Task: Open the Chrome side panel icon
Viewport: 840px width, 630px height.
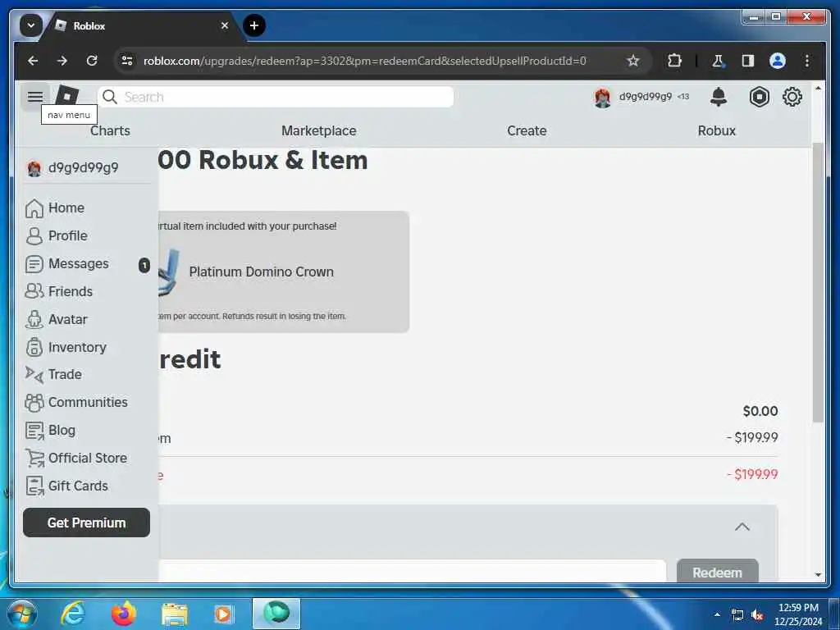Action: [748, 61]
